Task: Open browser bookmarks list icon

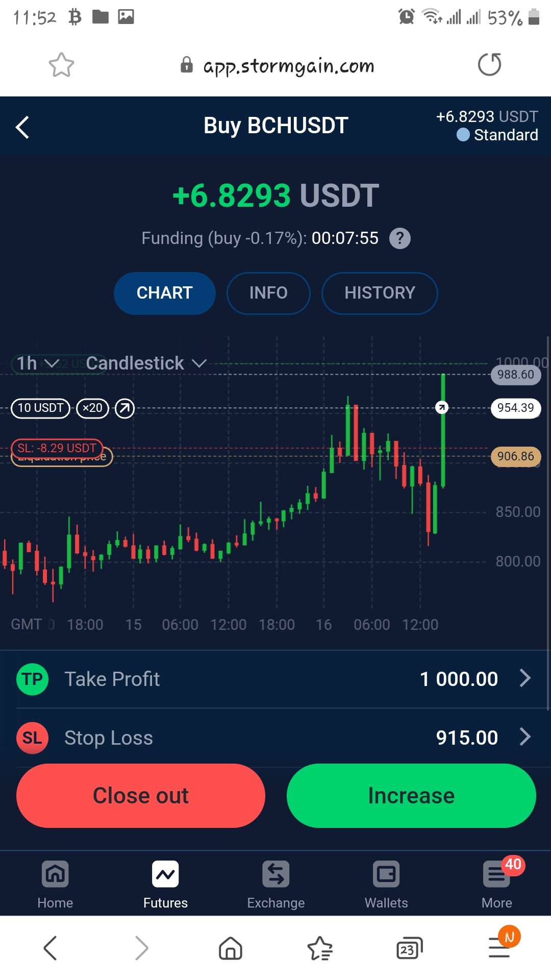Action: 320,948
